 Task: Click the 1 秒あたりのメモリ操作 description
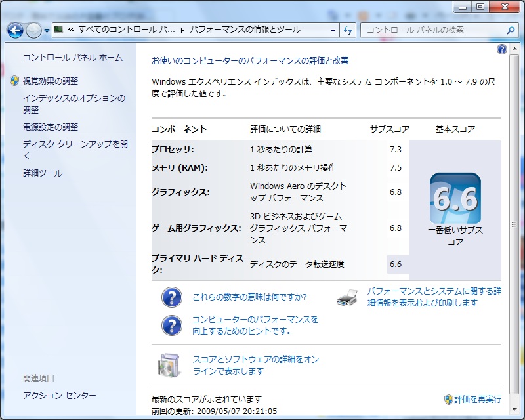(x=293, y=168)
